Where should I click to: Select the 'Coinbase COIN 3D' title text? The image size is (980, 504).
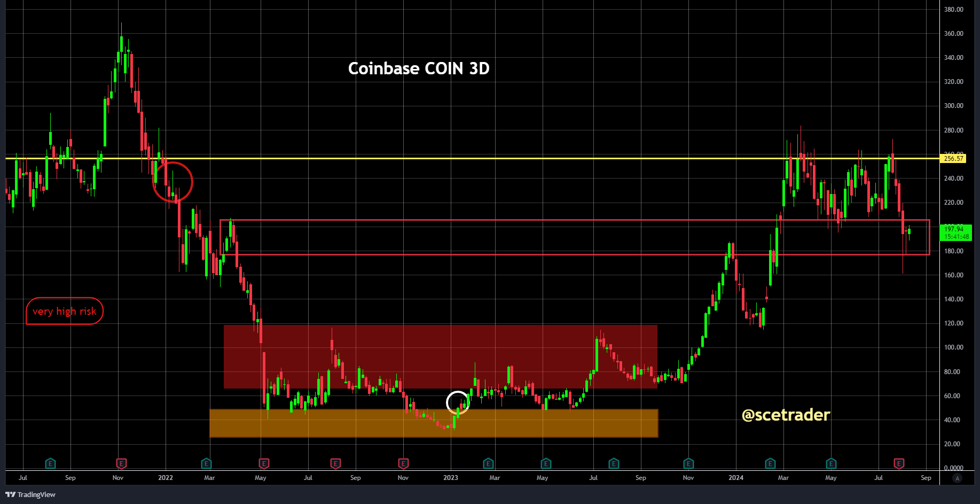click(x=419, y=68)
